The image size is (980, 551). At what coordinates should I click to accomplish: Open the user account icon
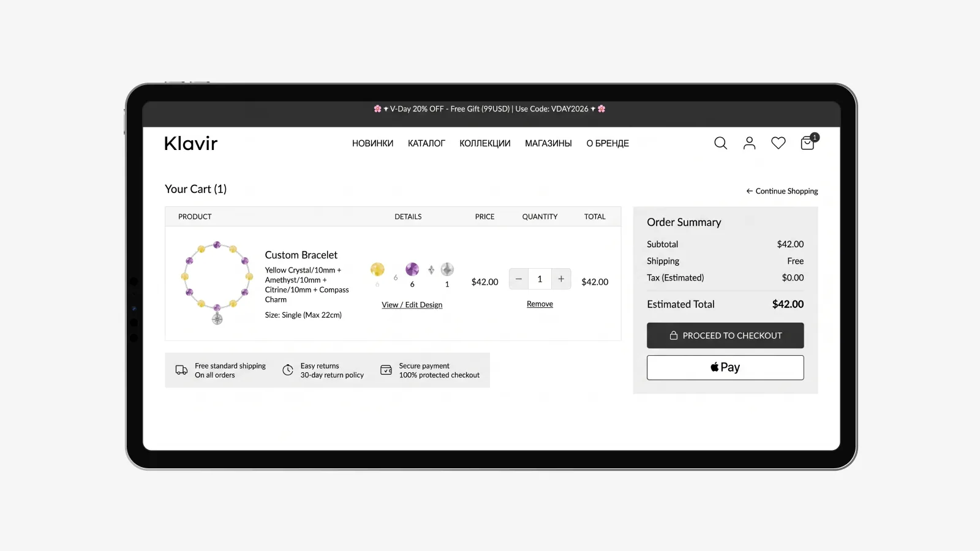pyautogui.click(x=749, y=143)
